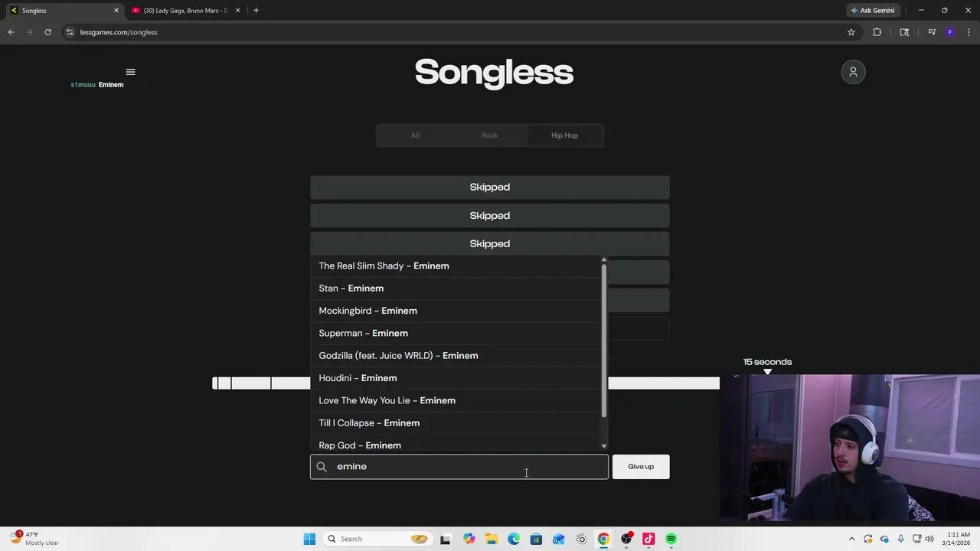This screenshot has width=980, height=551.
Task: Open Chrome media controls icon
Action: coord(931,32)
